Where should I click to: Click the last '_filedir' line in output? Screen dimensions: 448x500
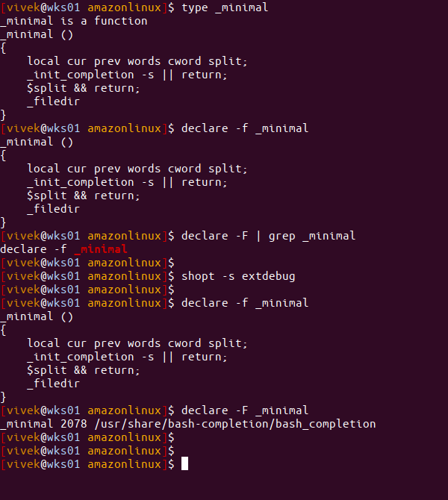pyautogui.click(x=53, y=384)
